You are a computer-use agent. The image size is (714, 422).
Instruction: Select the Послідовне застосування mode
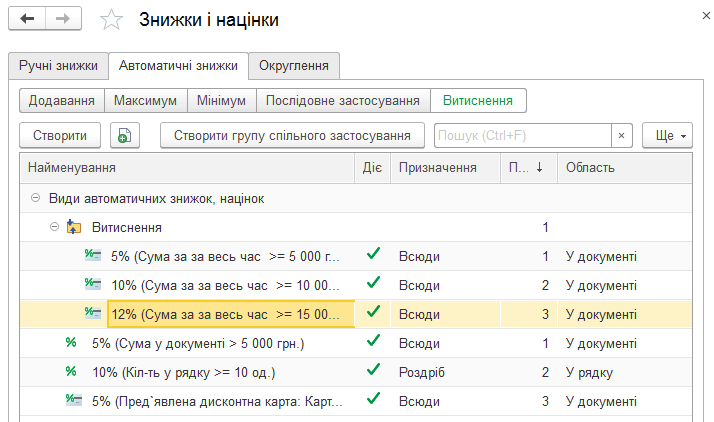(x=343, y=101)
